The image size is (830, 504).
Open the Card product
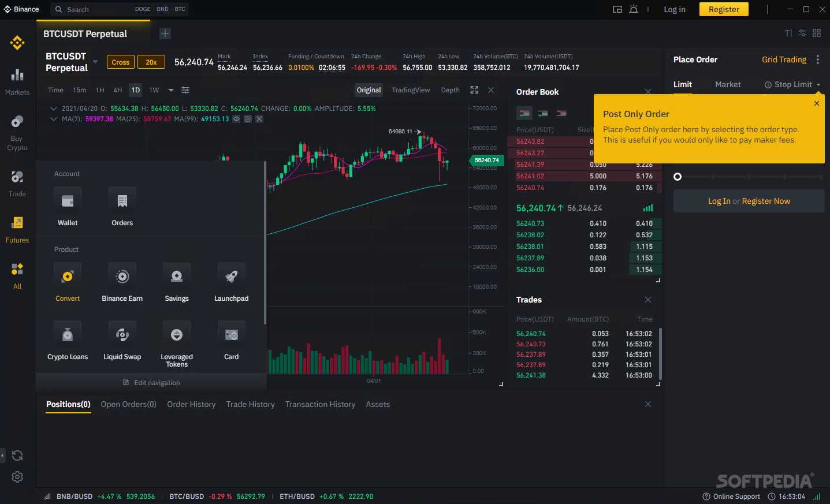pos(231,341)
